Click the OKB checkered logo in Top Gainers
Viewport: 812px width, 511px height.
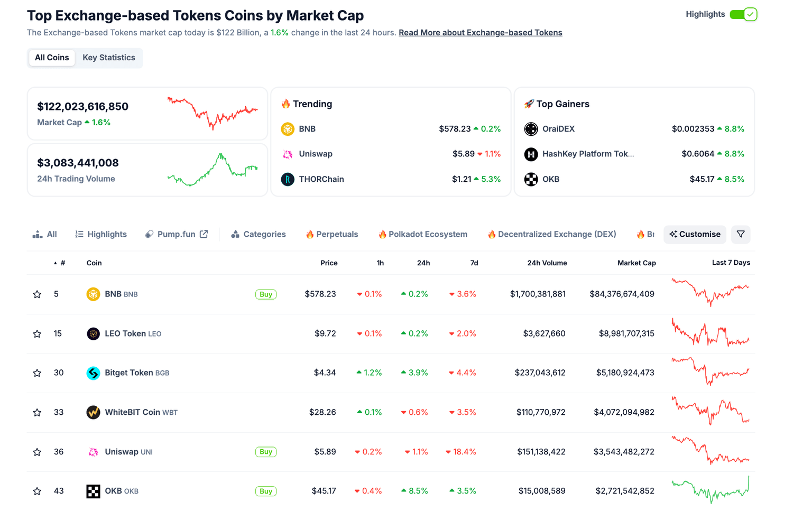pyautogui.click(x=531, y=179)
